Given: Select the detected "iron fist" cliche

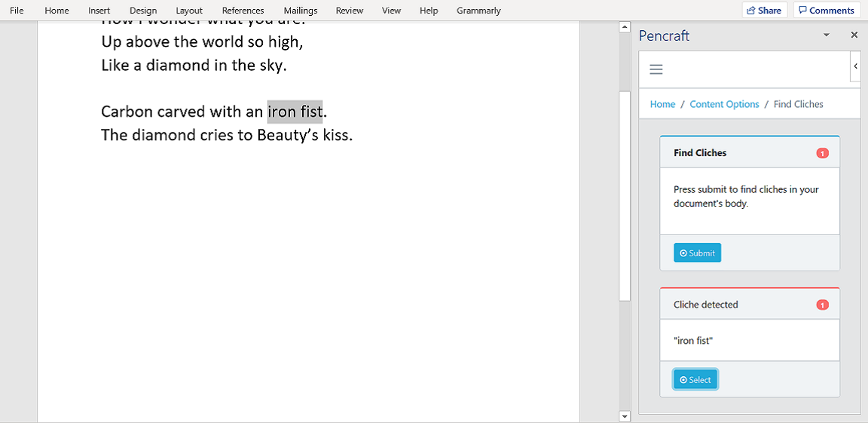Looking at the screenshot, I should click(695, 380).
